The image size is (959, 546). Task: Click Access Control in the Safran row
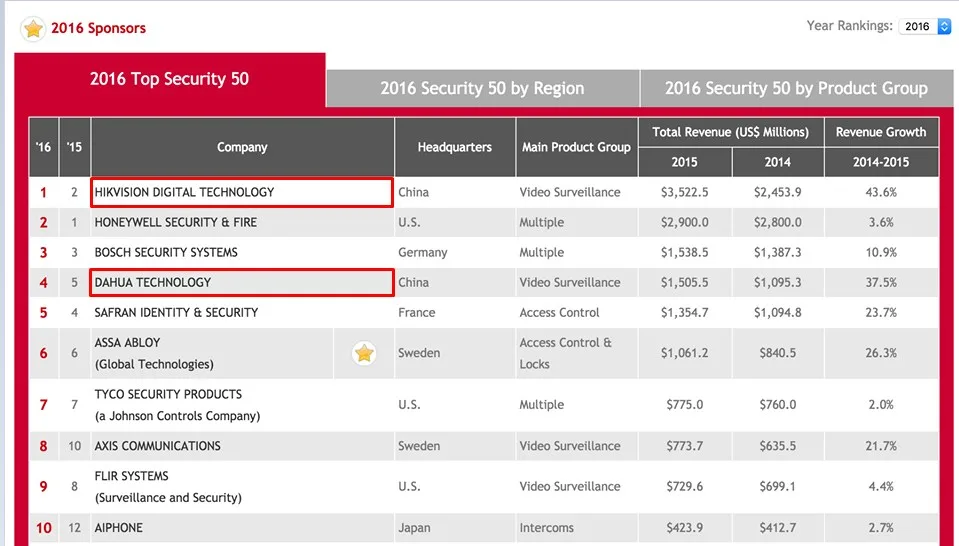click(559, 312)
